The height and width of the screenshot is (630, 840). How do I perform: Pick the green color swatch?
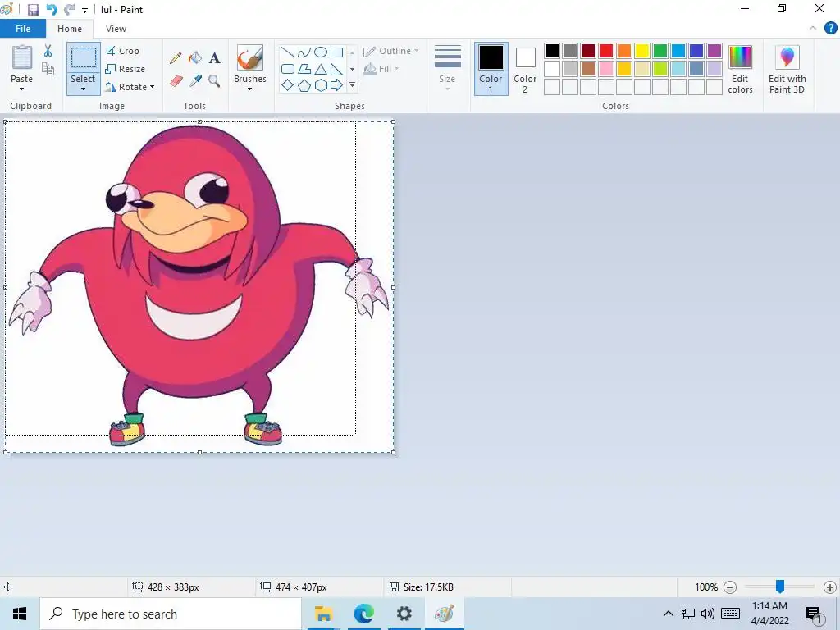click(660, 51)
